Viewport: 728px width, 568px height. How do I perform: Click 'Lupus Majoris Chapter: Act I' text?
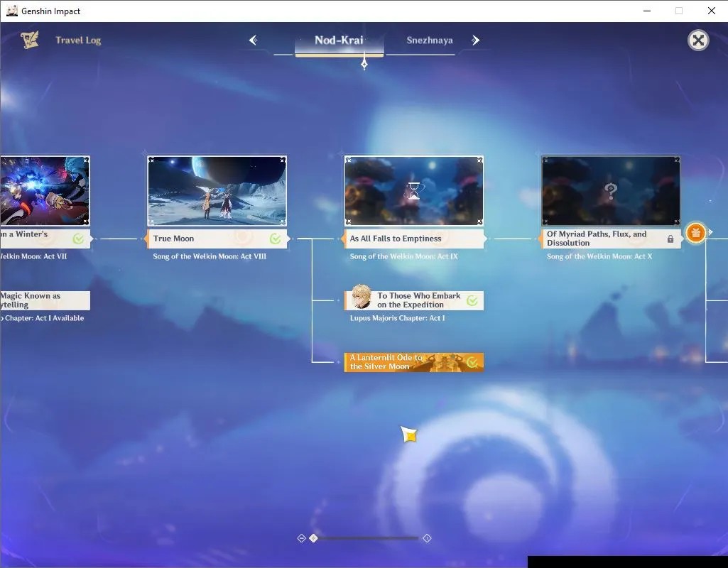pos(398,318)
